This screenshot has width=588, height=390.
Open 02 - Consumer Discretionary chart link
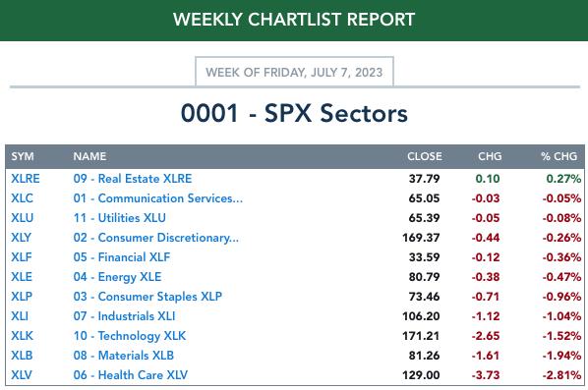pyautogui.click(x=156, y=238)
